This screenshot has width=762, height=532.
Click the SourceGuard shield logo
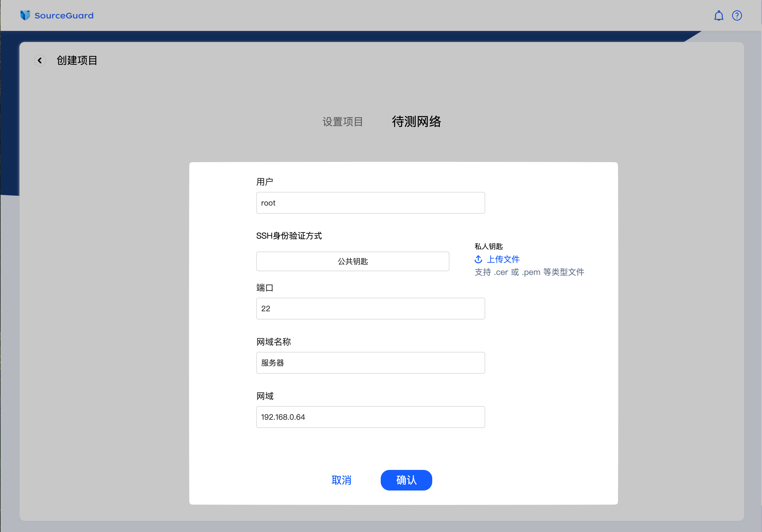point(25,15)
